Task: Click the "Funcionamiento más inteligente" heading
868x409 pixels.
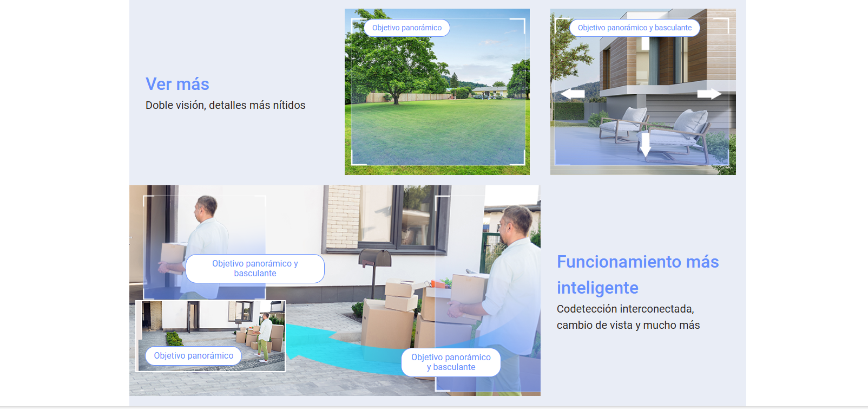Action: click(637, 275)
